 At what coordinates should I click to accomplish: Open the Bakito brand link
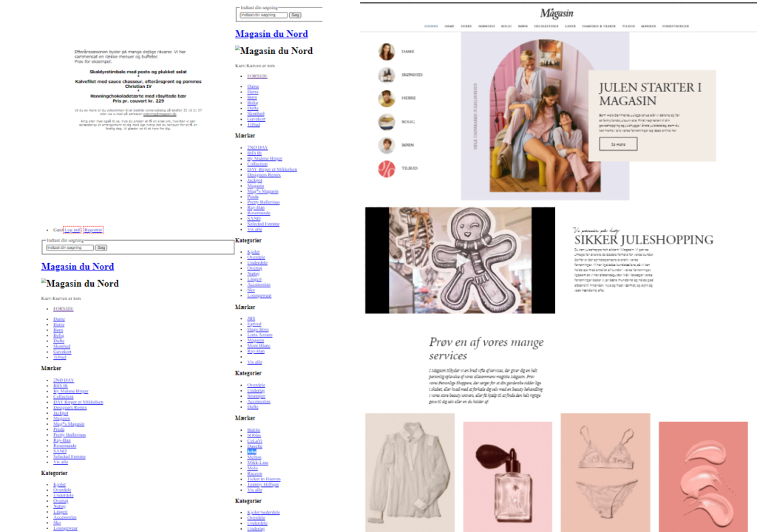[254, 429]
